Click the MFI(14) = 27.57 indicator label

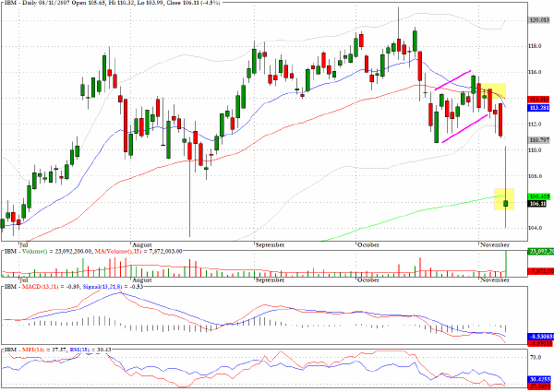pos(44,350)
